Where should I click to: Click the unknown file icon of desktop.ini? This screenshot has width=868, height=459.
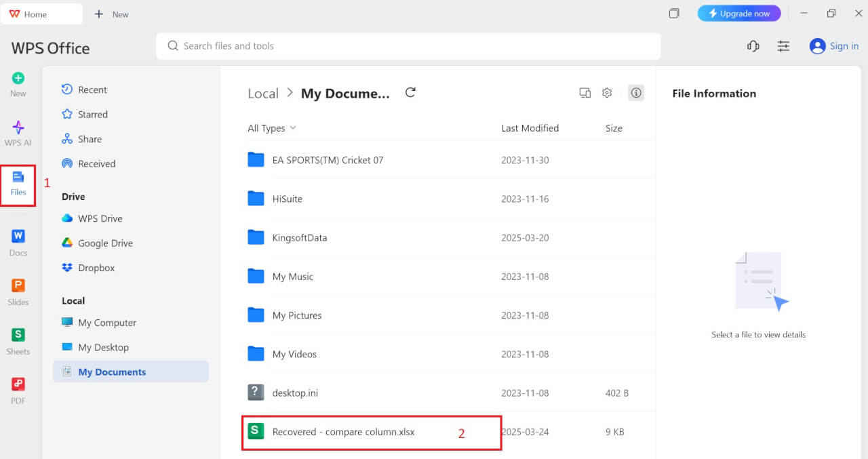coord(256,393)
